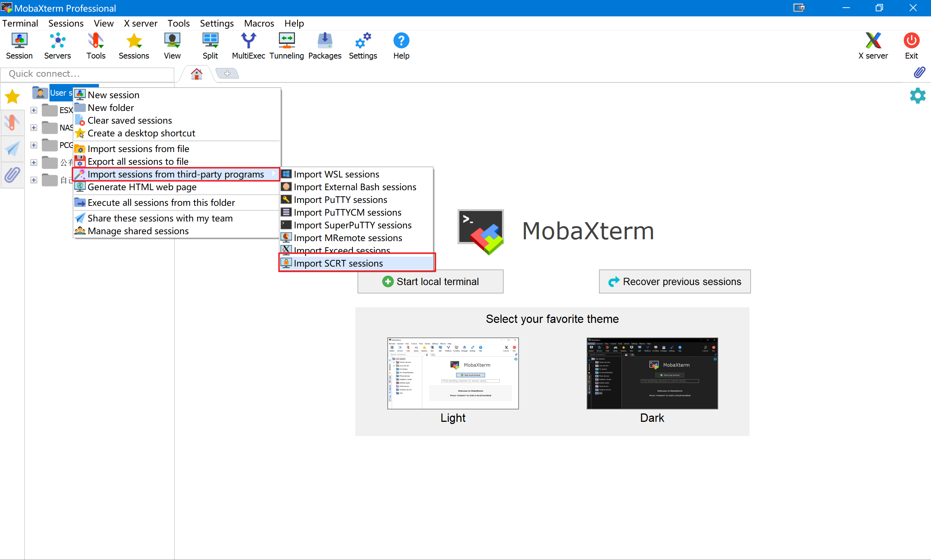Click the paperclip icon at top right

919,72
